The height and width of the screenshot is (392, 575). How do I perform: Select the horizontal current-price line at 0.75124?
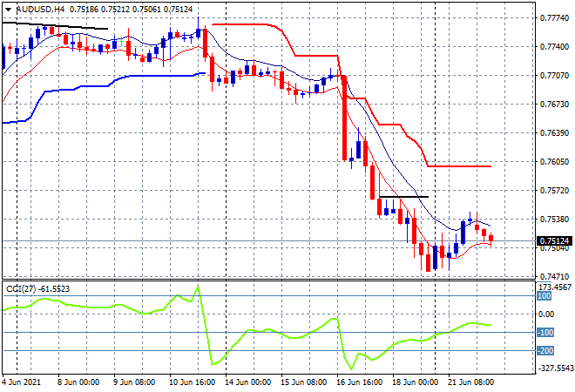269,241
